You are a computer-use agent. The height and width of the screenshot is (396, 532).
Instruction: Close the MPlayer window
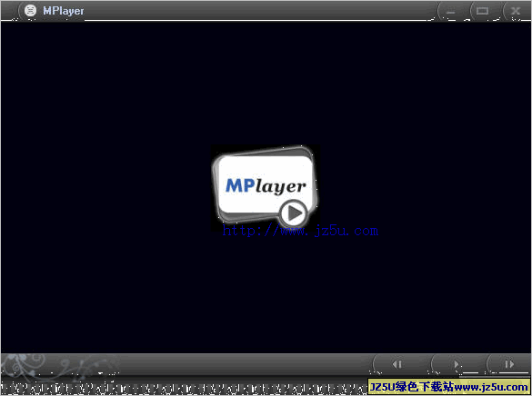[x=516, y=11]
